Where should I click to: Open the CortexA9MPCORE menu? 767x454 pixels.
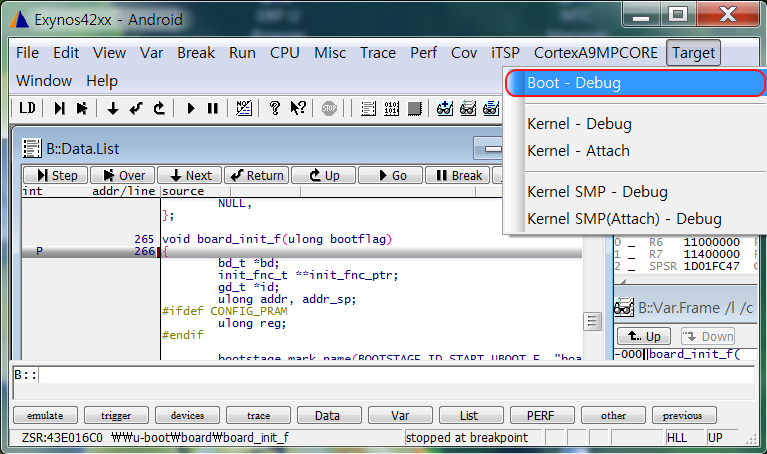pos(597,53)
